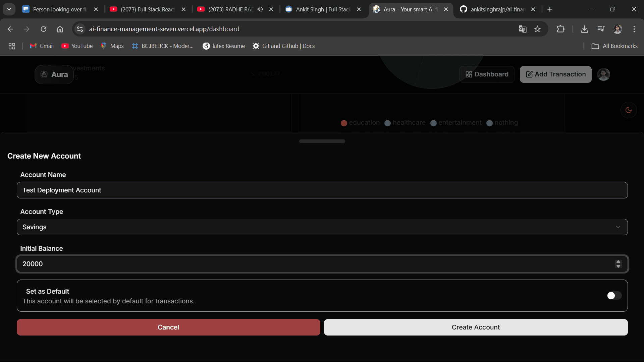This screenshot has height=362, width=644.
Task: Bookmark this page with star icon
Action: pos(537,29)
